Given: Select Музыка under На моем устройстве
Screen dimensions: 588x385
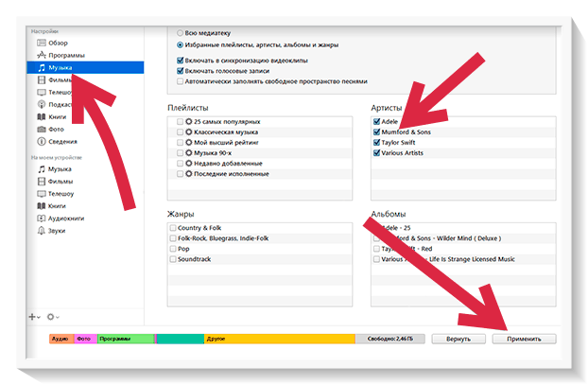Looking at the screenshot, I should [41, 168].
